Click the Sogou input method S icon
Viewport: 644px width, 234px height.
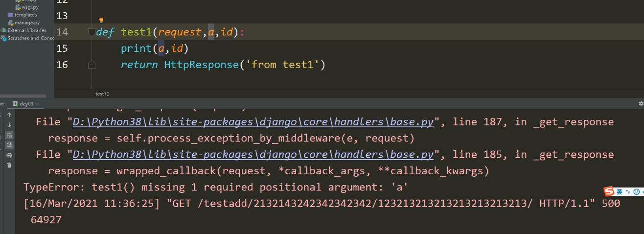[609, 191]
